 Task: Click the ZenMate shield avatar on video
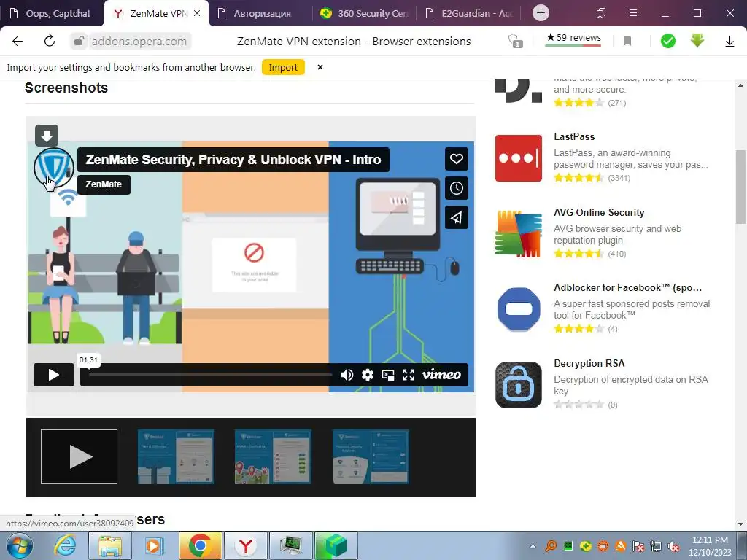pyautogui.click(x=54, y=168)
